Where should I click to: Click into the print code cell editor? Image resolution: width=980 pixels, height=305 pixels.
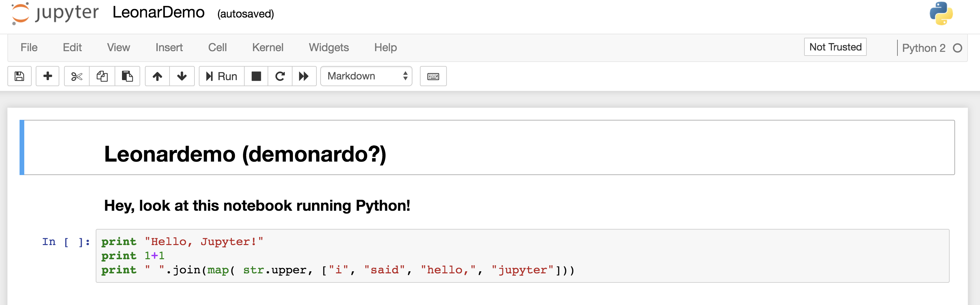[522, 256]
